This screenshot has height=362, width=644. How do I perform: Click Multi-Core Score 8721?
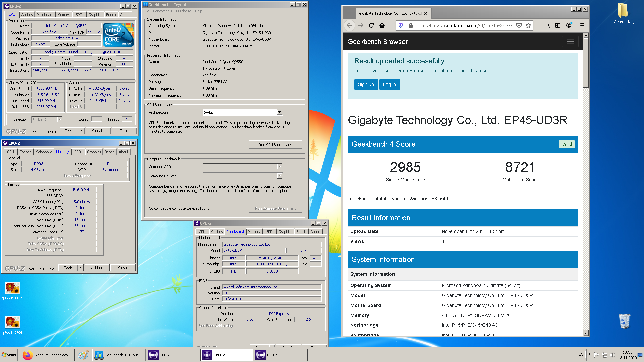[520, 167]
